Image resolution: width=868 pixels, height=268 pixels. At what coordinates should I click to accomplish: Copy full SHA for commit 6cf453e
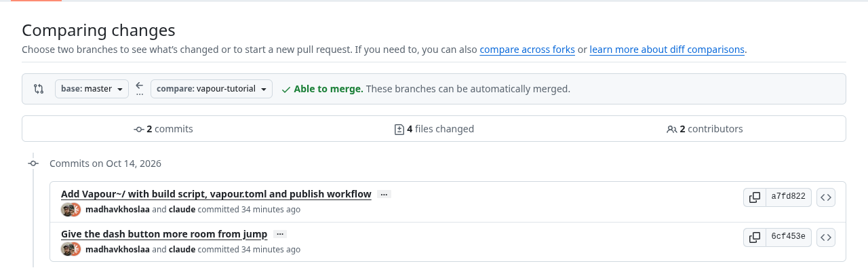coord(754,237)
